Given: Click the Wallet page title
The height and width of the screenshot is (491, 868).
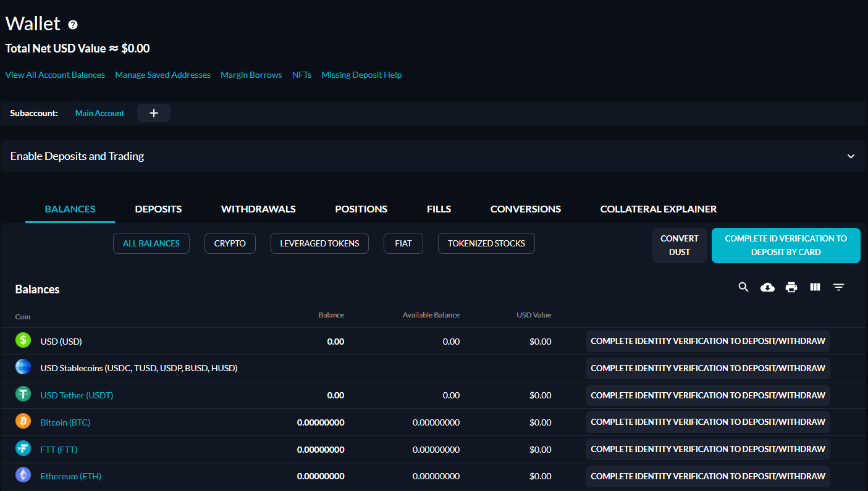Looking at the screenshot, I should (33, 23).
